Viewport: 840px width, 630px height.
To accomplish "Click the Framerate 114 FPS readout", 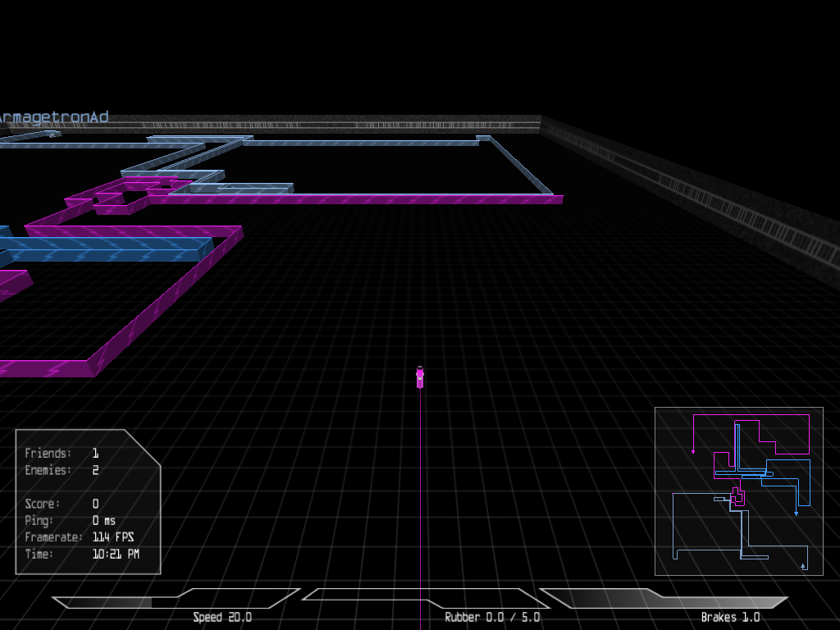I will pos(113,537).
